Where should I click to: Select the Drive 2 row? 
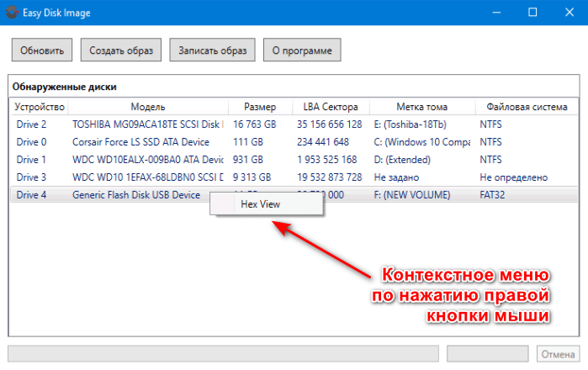[x=294, y=124]
